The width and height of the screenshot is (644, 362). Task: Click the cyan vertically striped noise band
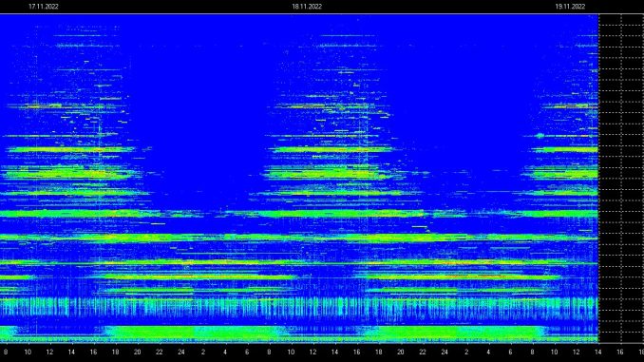[299, 308]
